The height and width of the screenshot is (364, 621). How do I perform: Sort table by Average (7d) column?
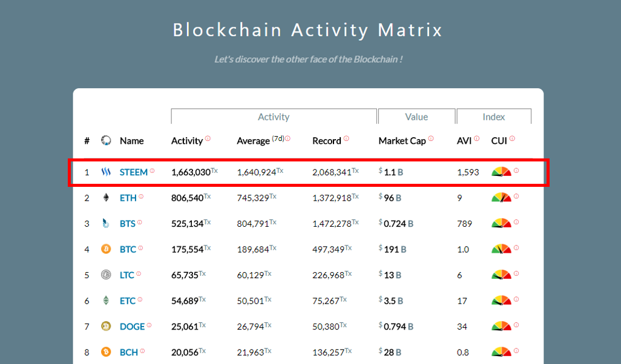(260, 141)
